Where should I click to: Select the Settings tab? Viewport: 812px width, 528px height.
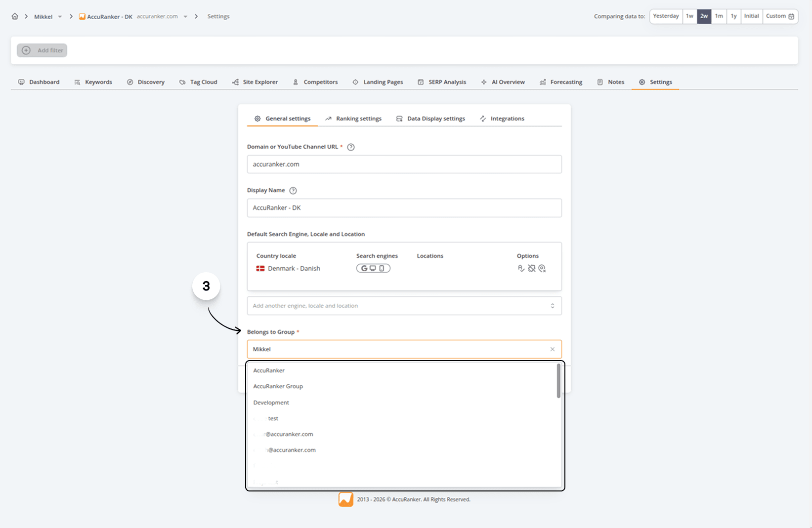pos(656,82)
